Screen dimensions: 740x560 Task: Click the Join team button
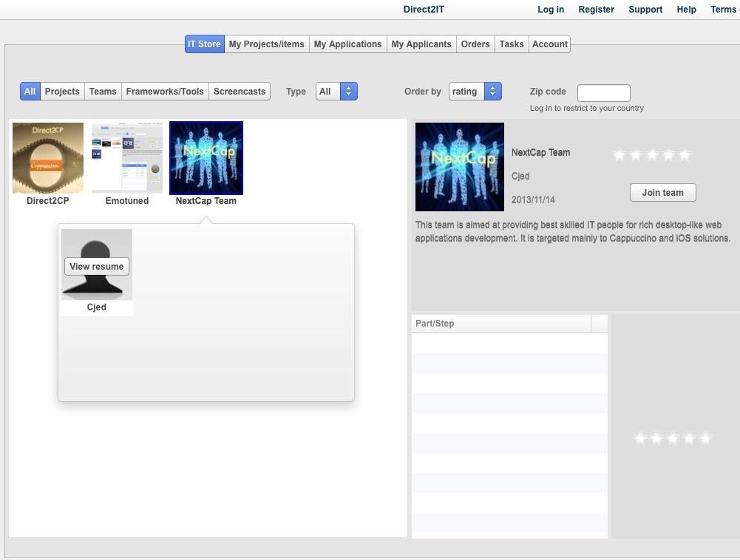click(x=662, y=192)
